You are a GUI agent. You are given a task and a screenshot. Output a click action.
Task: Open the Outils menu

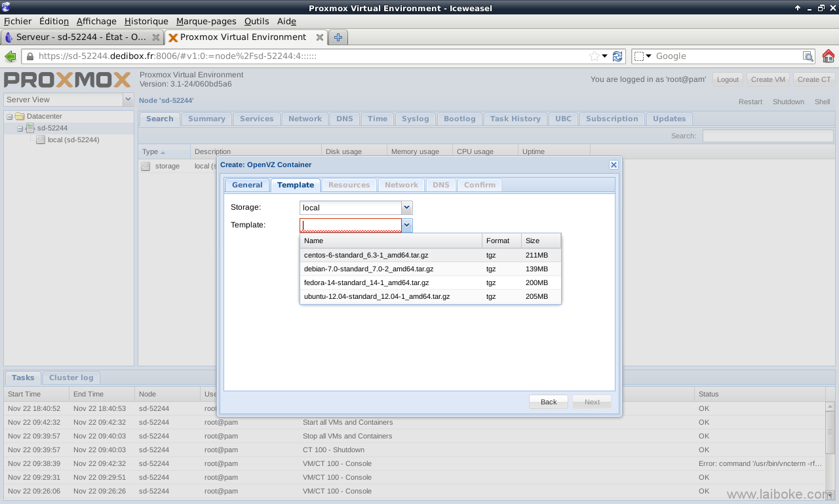pos(257,22)
